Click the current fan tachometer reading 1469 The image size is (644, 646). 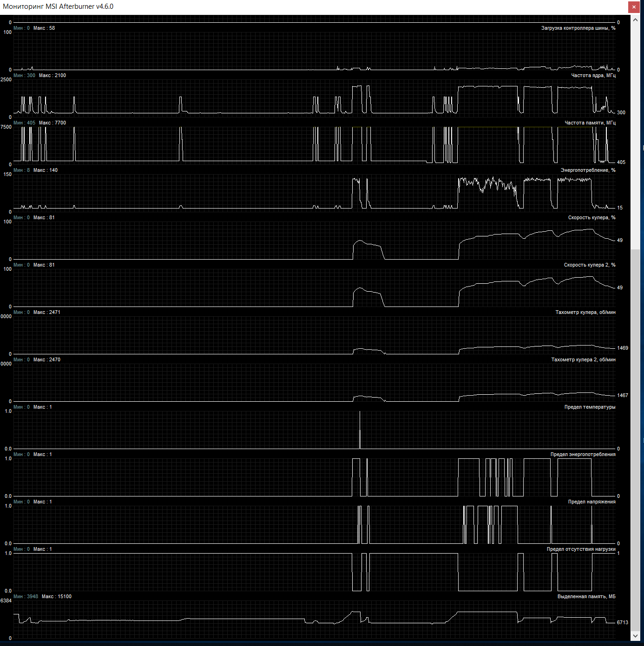[x=623, y=348]
